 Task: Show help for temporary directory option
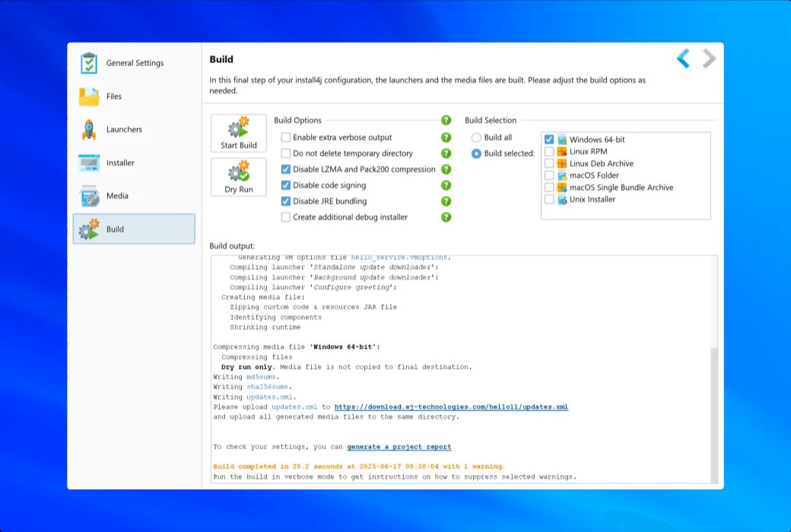pos(446,154)
